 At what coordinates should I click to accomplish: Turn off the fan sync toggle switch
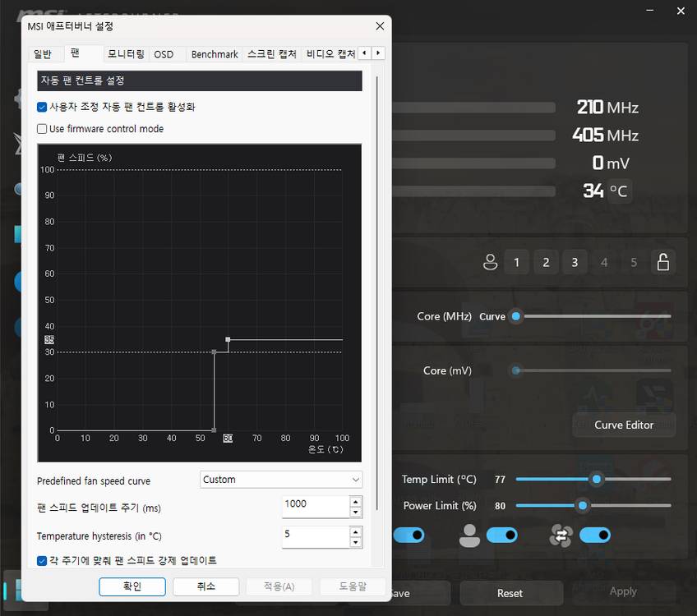coord(595,535)
